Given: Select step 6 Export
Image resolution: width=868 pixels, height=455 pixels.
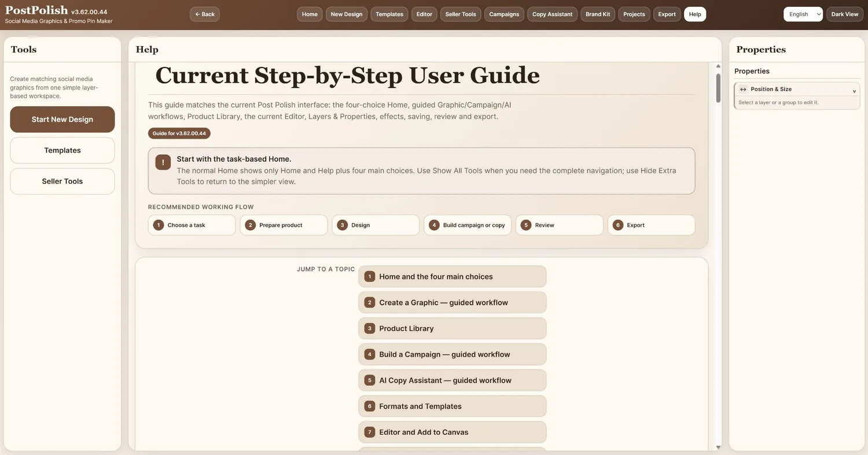Looking at the screenshot, I should pyautogui.click(x=651, y=225).
